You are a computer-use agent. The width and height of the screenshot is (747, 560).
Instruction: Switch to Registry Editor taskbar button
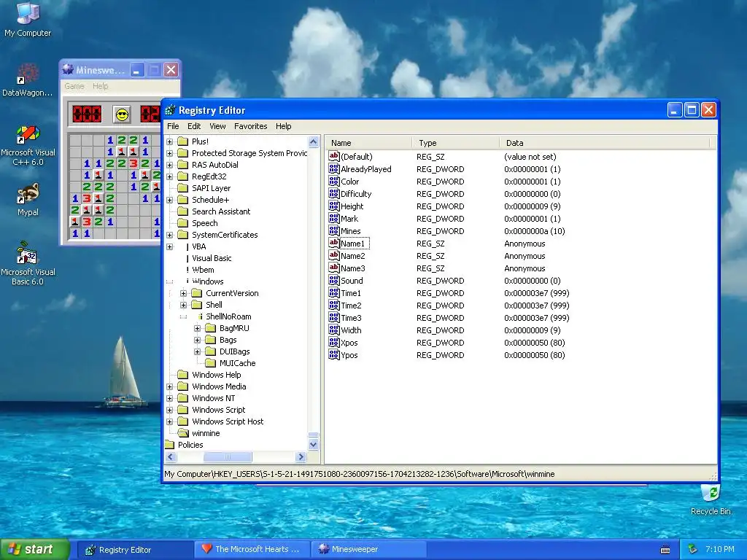(135, 550)
